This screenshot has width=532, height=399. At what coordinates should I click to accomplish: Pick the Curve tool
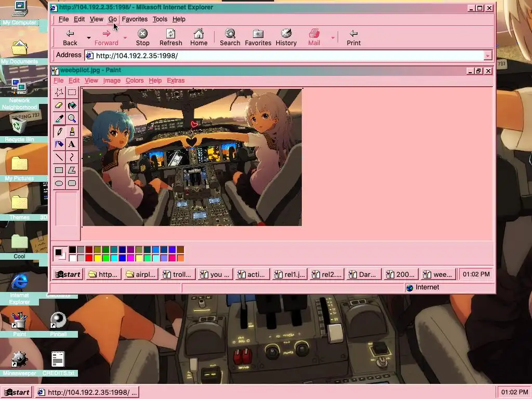72,157
